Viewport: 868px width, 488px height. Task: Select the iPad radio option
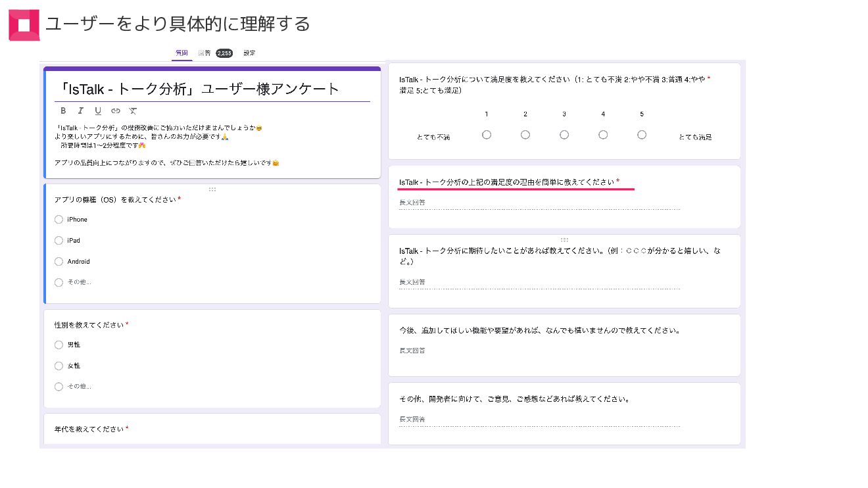59,241
